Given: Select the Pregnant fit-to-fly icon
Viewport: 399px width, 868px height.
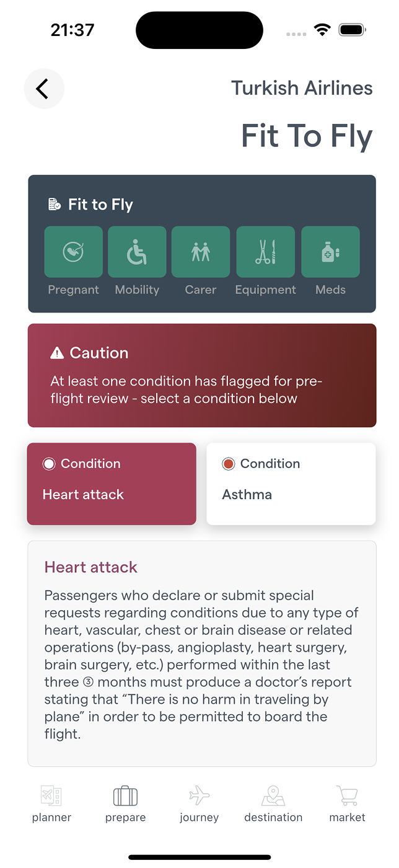Looking at the screenshot, I should (x=74, y=252).
